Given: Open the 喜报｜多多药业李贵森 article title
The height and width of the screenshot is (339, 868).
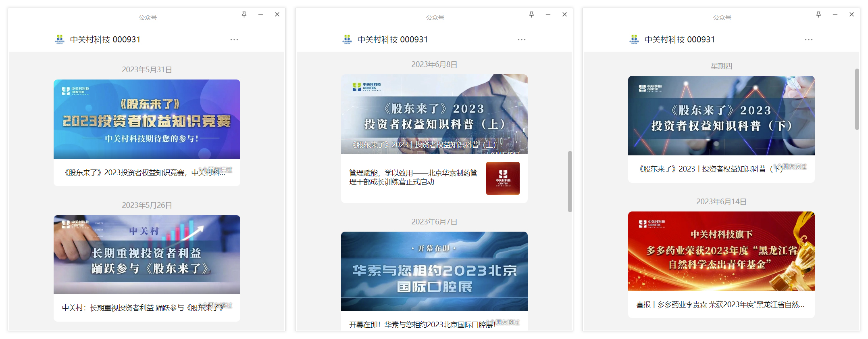Looking at the screenshot, I should pyautogui.click(x=720, y=305).
